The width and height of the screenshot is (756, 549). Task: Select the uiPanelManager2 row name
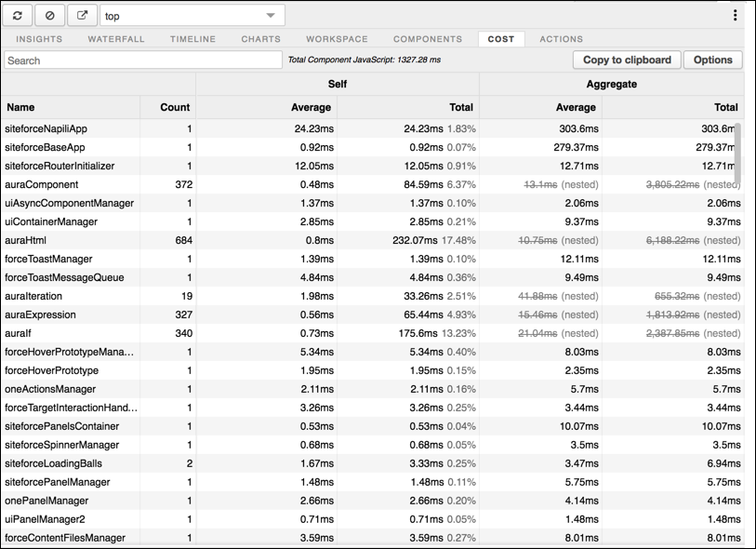(x=45, y=519)
